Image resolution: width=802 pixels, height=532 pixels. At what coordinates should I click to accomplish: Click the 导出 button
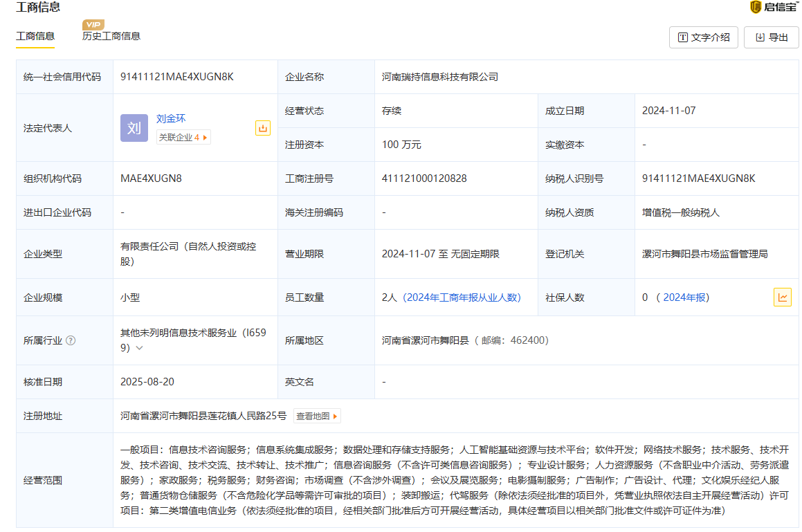772,37
